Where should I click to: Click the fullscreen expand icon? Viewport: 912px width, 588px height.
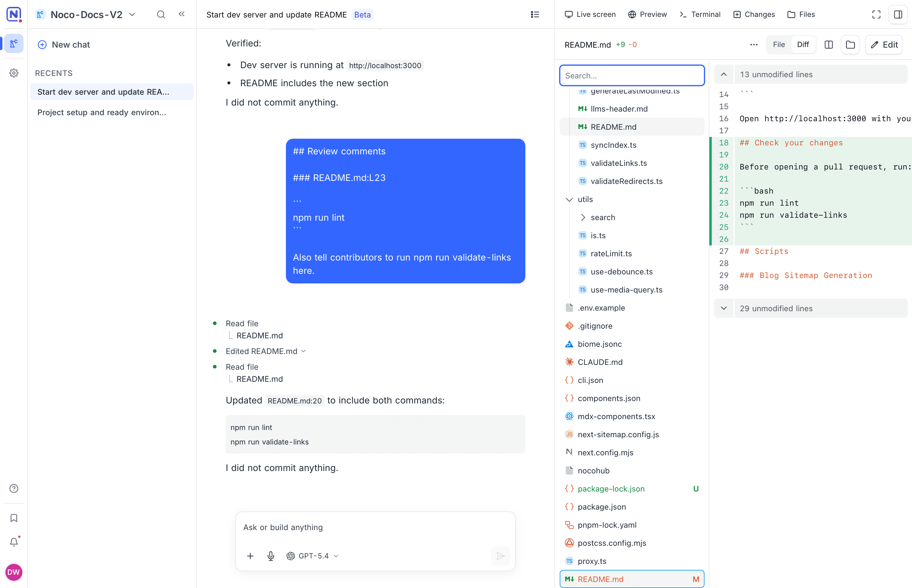(x=876, y=14)
